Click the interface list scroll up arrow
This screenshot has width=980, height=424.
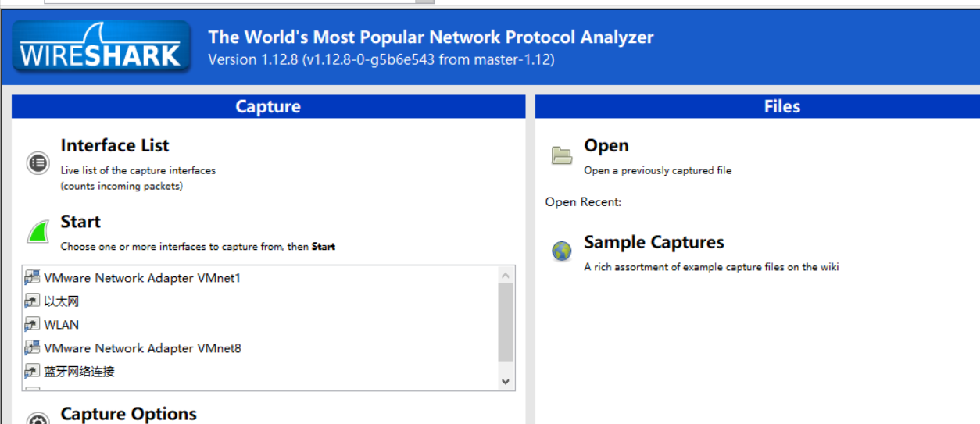(x=506, y=275)
